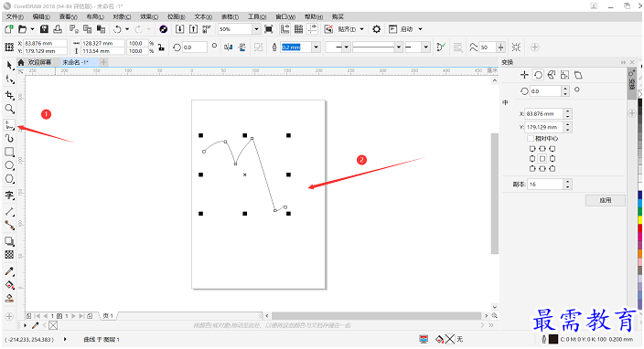Open the 文件(F) menu
This screenshot has width=644, height=349.
click(15, 16)
